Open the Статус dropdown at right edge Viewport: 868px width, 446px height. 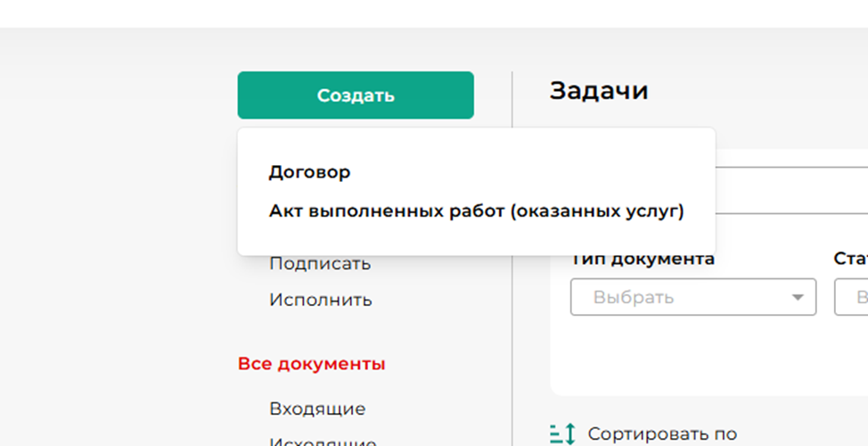851,297
